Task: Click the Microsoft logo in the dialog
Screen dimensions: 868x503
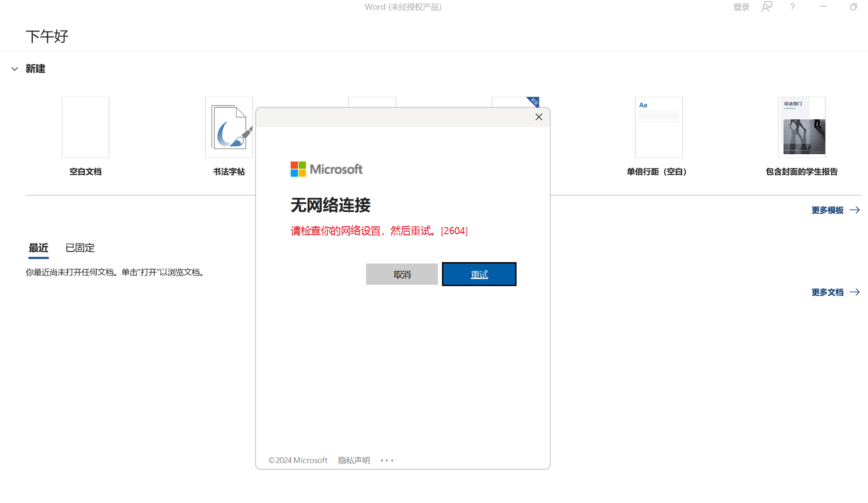Action: (327, 169)
